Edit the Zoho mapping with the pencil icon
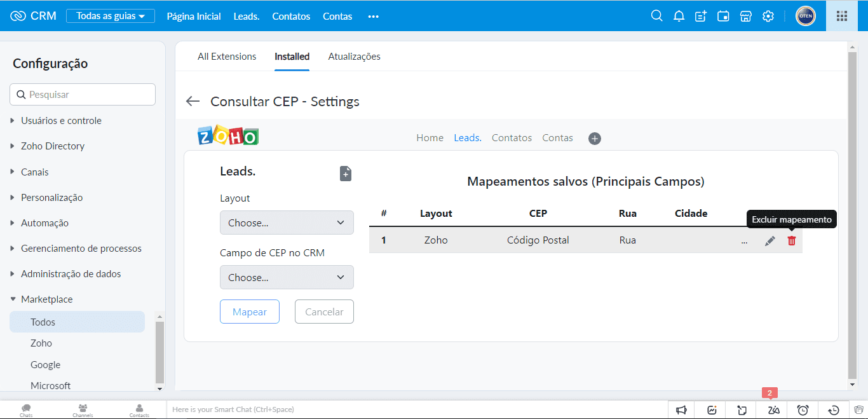This screenshot has height=419, width=868. (x=770, y=241)
